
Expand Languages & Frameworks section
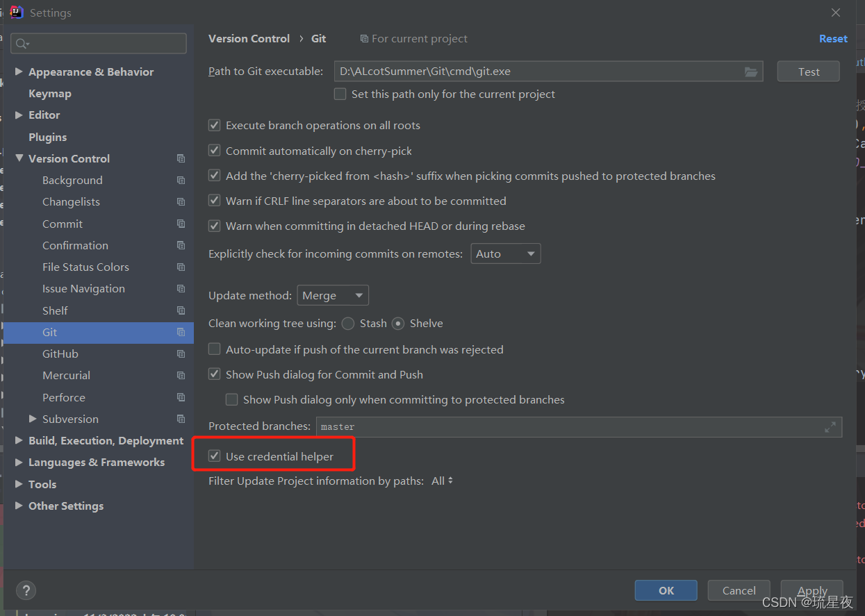(x=19, y=462)
